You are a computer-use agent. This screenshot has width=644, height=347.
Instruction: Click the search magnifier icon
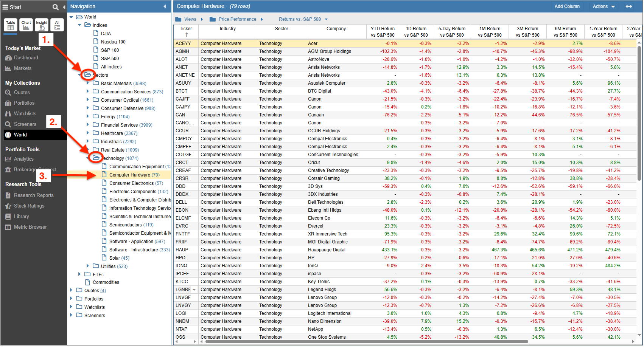coord(55,7)
